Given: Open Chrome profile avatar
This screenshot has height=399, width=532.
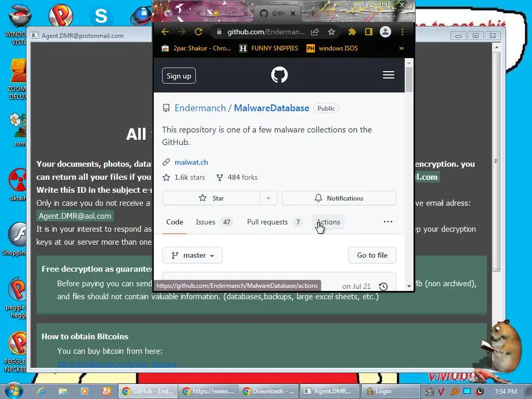Looking at the screenshot, I should point(385,32).
